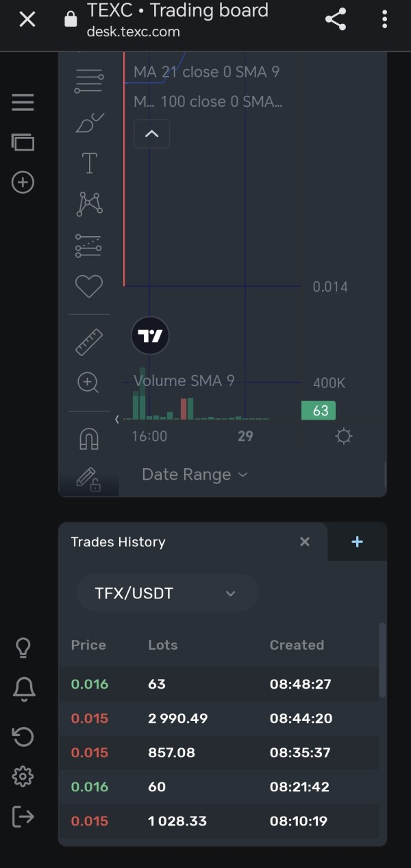The image size is (411, 868).
Task: Open the Measure ruler tool
Action: point(89,342)
